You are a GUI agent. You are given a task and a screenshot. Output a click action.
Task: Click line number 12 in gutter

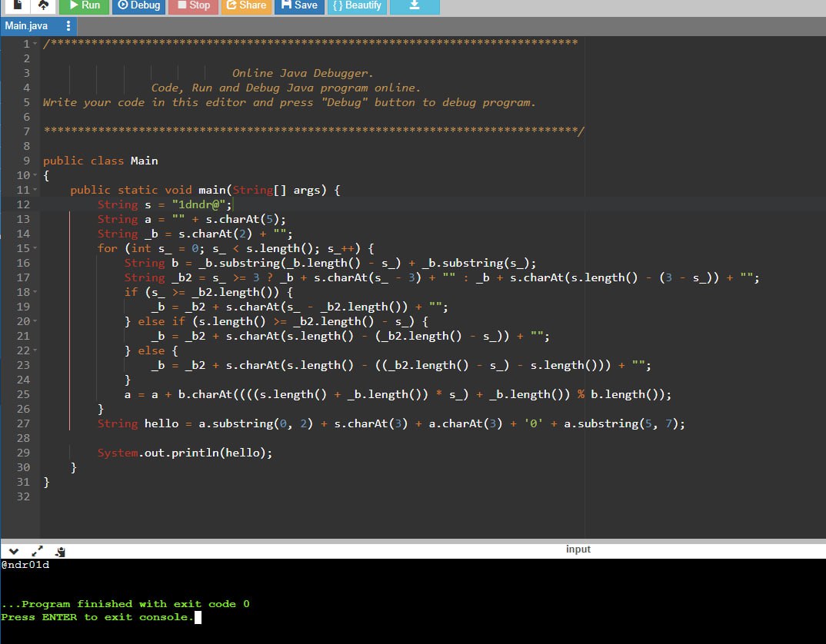tap(23, 204)
